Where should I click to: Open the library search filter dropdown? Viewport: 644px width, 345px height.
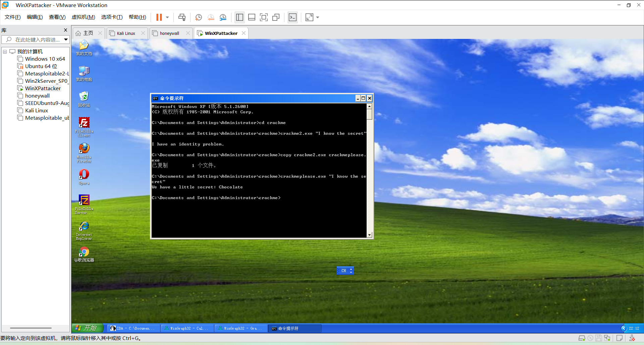click(x=66, y=40)
